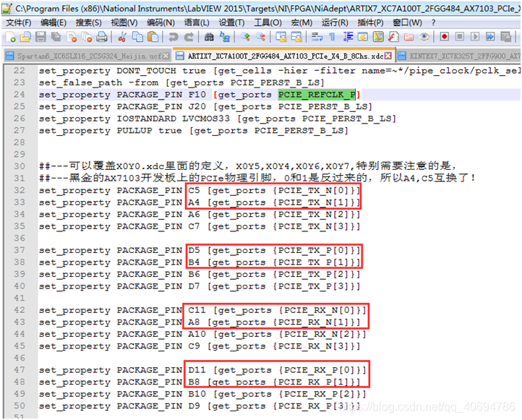Open the 插件(P) plugins menu
The height and width of the screenshot is (420, 522).
(370, 22)
